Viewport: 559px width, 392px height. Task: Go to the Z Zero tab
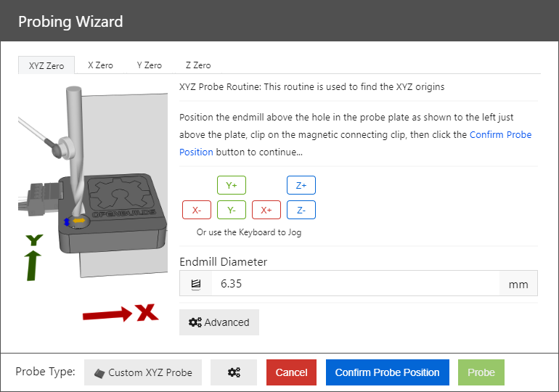coord(198,65)
